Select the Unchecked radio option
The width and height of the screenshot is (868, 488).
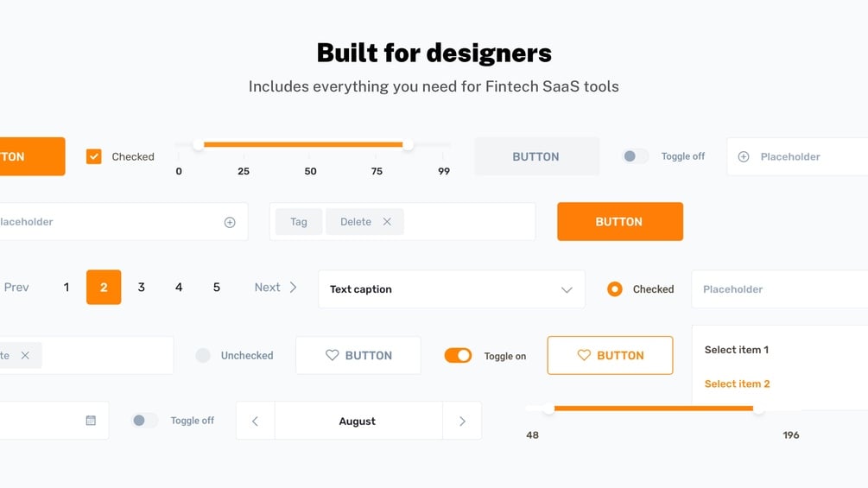203,355
